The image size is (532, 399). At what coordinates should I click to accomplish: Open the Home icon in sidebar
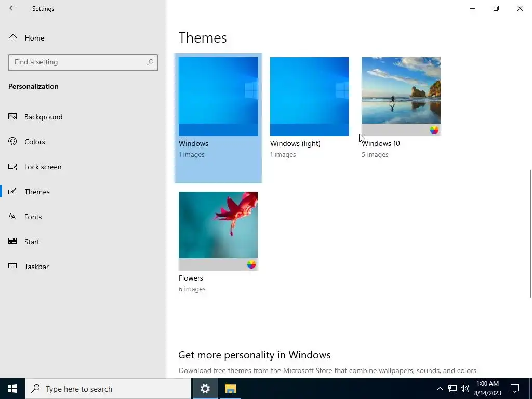(13, 37)
